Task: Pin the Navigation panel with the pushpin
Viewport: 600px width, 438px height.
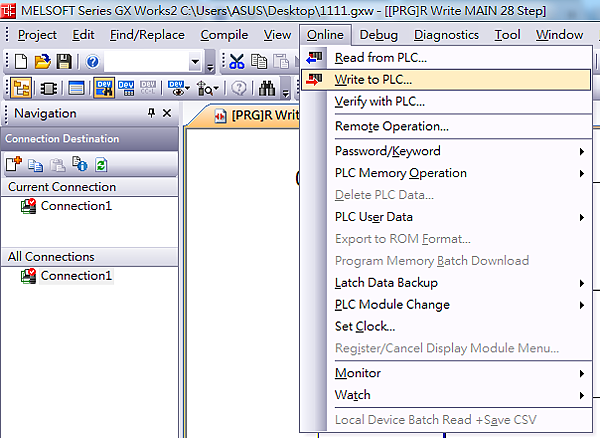Action: (x=152, y=113)
